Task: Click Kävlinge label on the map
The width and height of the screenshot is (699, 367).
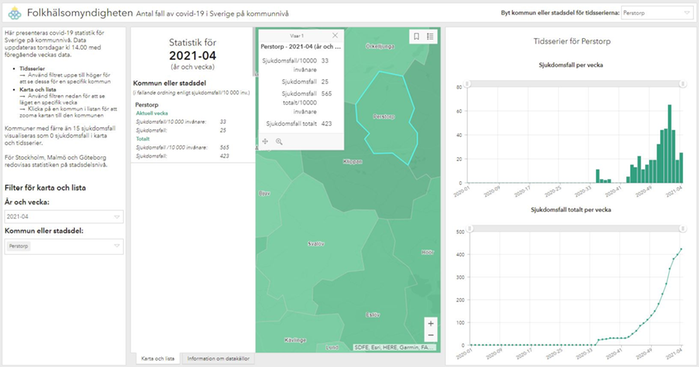Action: pyautogui.click(x=295, y=340)
